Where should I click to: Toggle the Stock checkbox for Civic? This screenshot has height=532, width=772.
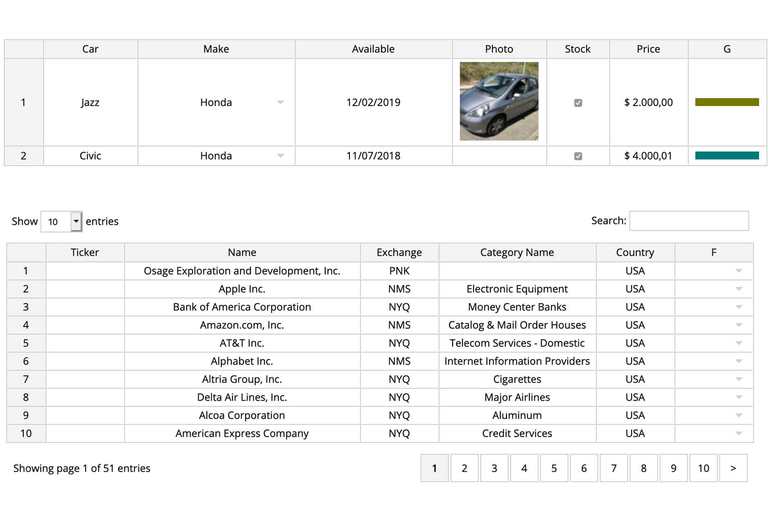tap(578, 156)
